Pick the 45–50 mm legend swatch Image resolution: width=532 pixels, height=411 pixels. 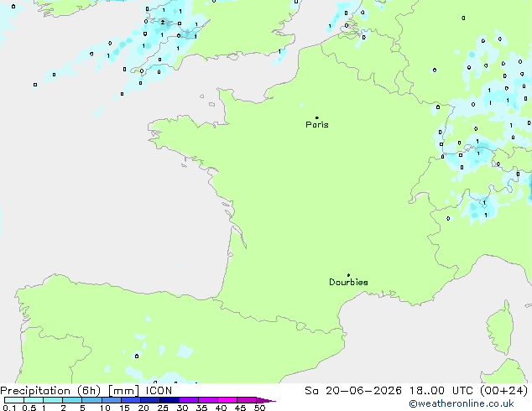point(247,400)
